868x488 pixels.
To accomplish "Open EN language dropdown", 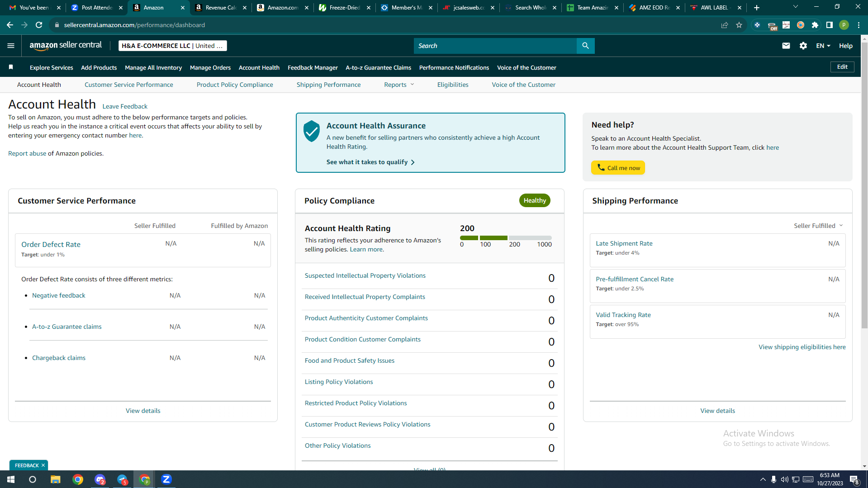I will (x=823, y=46).
